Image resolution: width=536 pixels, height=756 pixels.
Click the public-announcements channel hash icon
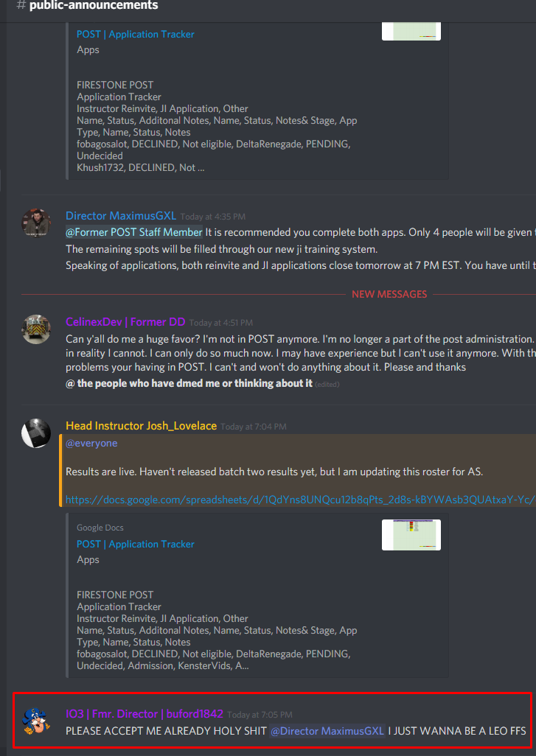coord(21,6)
